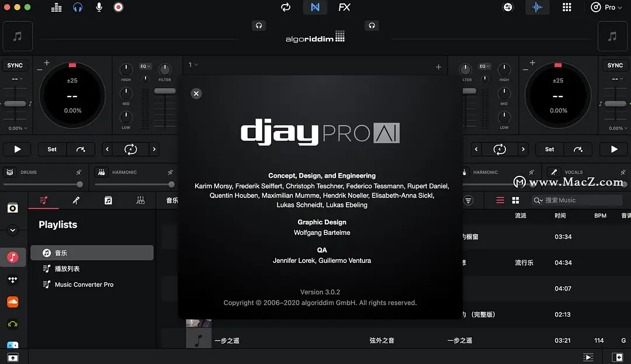Enable SYNC on left deck
The width and height of the screenshot is (631, 364).
(15, 65)
